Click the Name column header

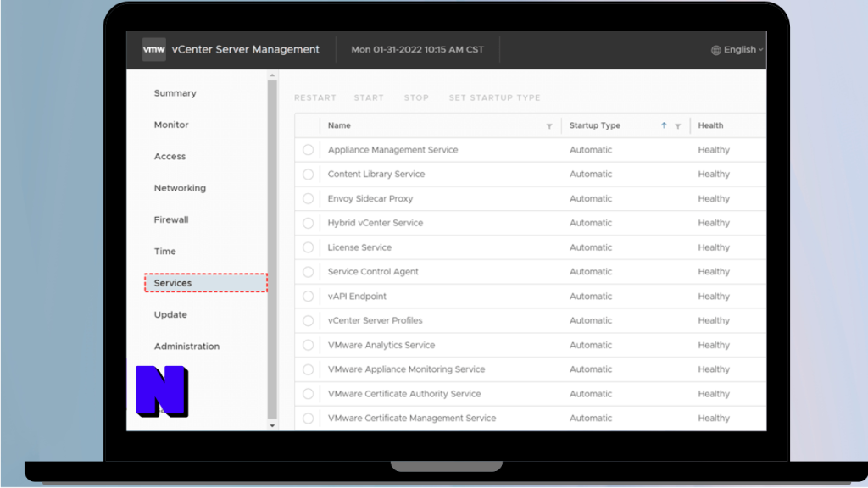(339, 125)
